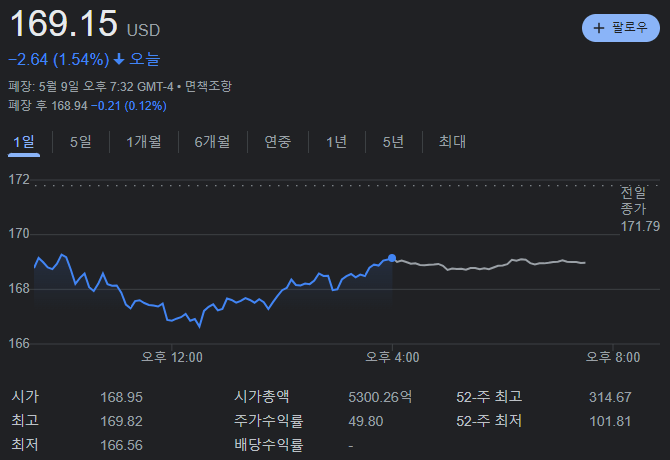Click the 52-주 최고 label
This screenshot has height=460, width=670.
pyautogui.click(x=489, y=397)
